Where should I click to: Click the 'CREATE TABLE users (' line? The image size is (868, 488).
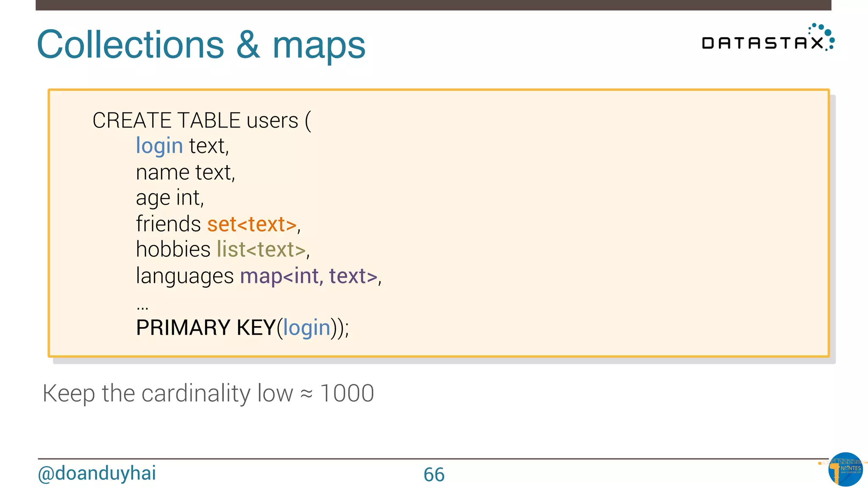coord(202,121)
